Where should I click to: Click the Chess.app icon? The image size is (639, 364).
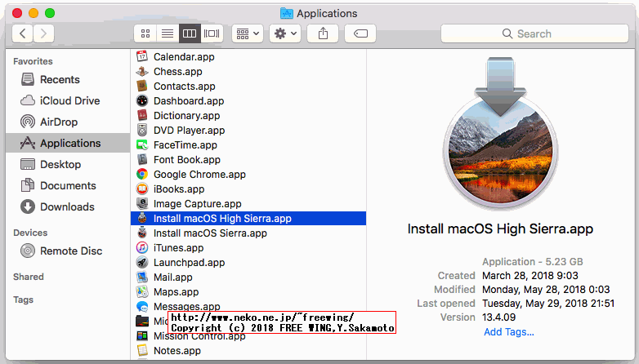(142, 71)
